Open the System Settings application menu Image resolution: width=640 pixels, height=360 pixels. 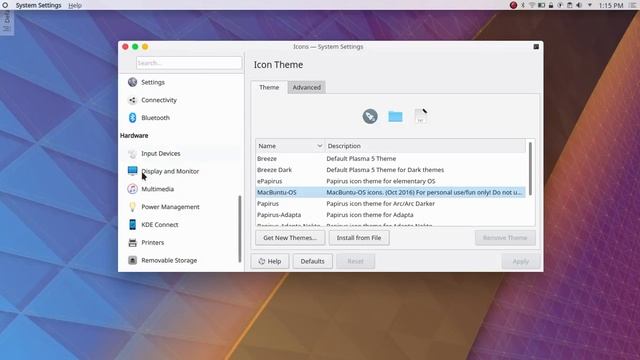[38, 5]
